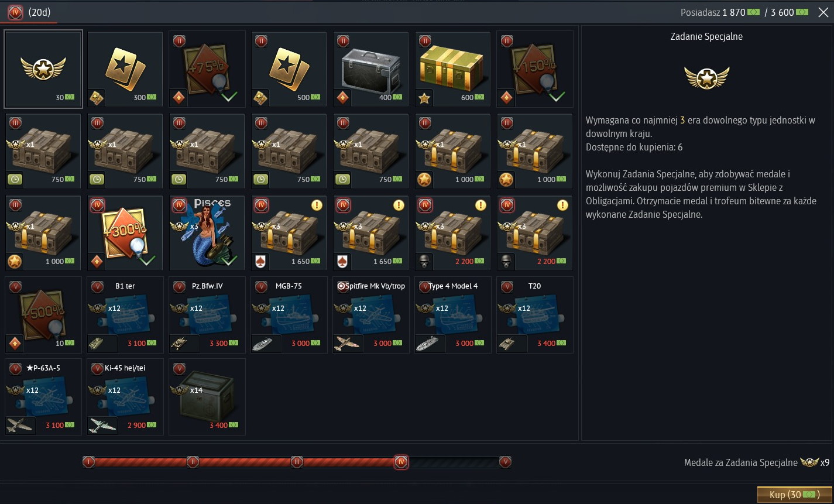Select the dark green crate costing 3 400
This screenshot has height=504, width=834.
pyautogui.click(x=207, y=397)
